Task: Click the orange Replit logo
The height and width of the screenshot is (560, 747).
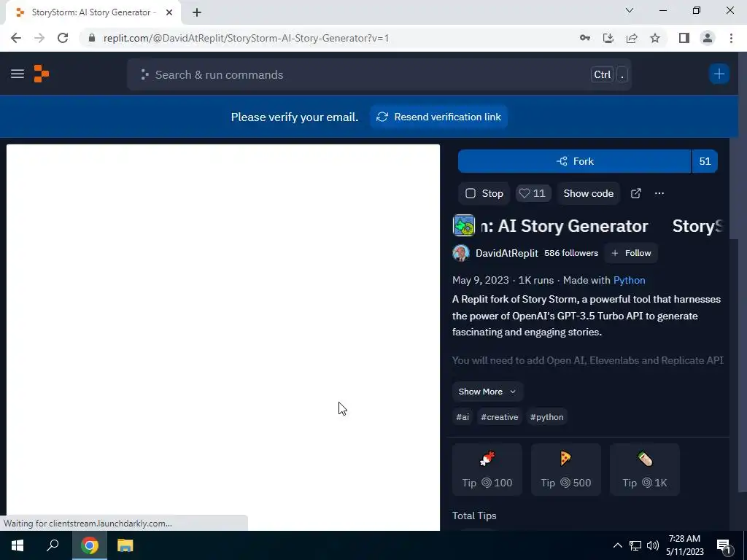Action: (x=42, y=74)
